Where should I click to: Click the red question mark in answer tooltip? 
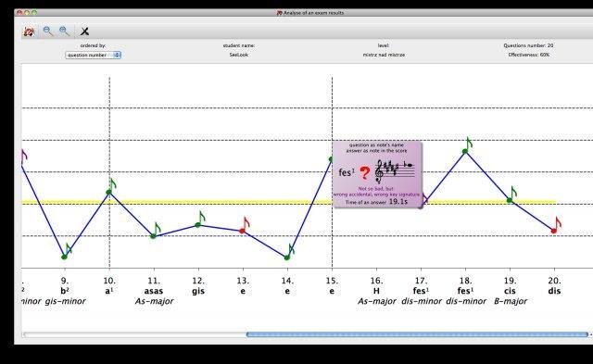click(x=364, y=173)
